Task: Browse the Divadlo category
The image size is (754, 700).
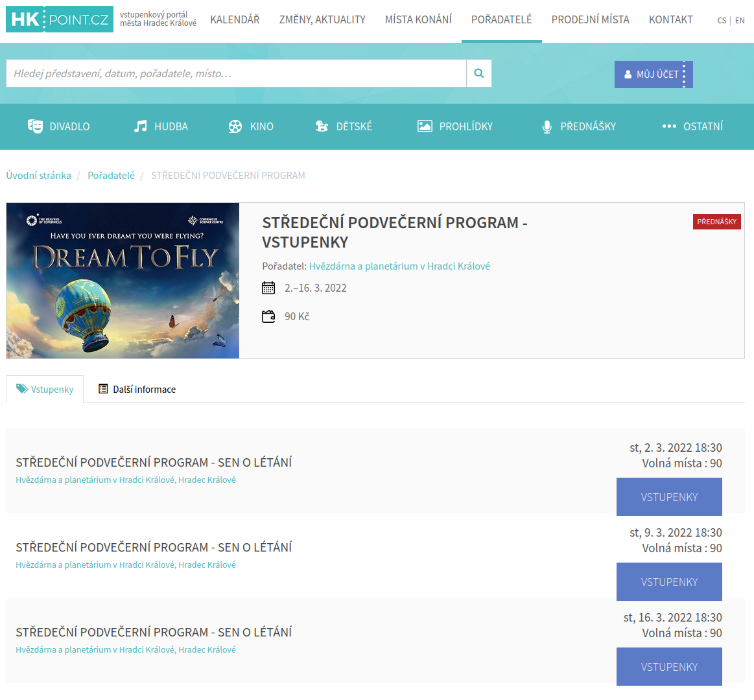Action: tap(58, 126)
